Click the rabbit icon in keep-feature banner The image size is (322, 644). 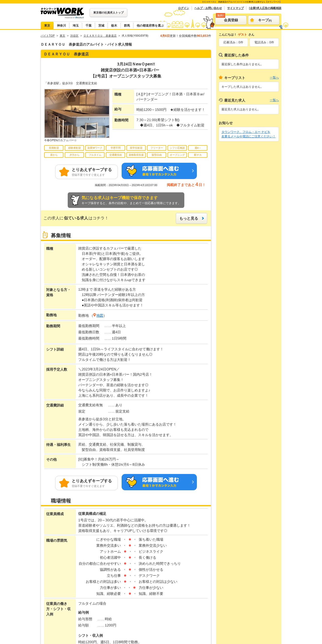coord(75,200)
